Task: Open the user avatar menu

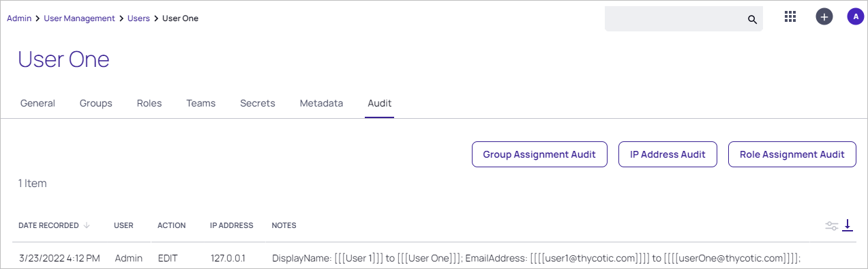Action: click(856, 17)
